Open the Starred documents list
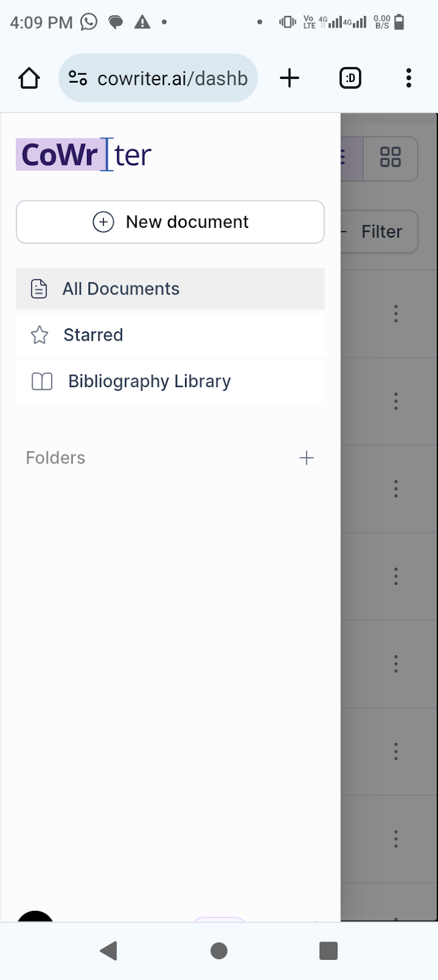The image size is (438, 980). 170,335
